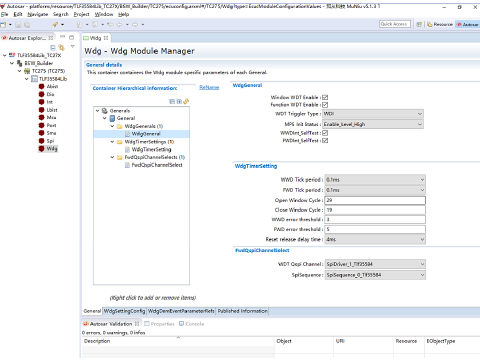Close the Wdg editor tab
The width and height of the screenshot is (480, 360).
click(x=106, y=38)
